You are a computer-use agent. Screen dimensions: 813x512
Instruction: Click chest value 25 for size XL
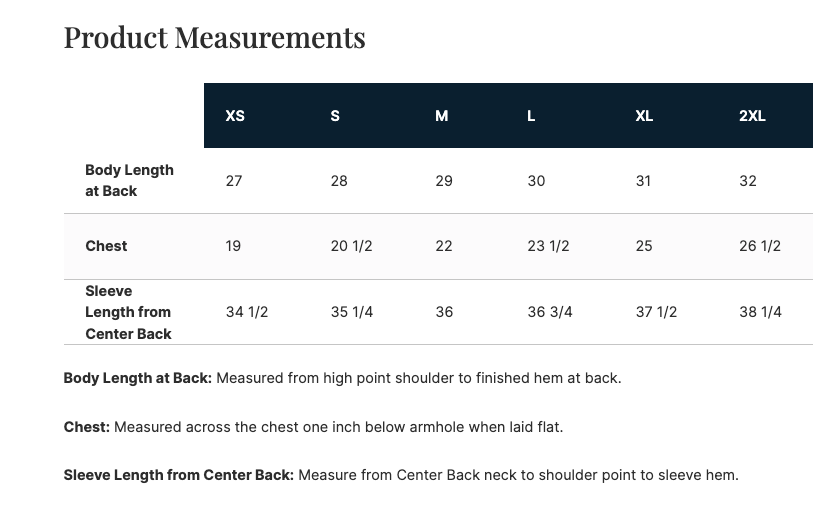pyautogui.click(x=644, y=246)
